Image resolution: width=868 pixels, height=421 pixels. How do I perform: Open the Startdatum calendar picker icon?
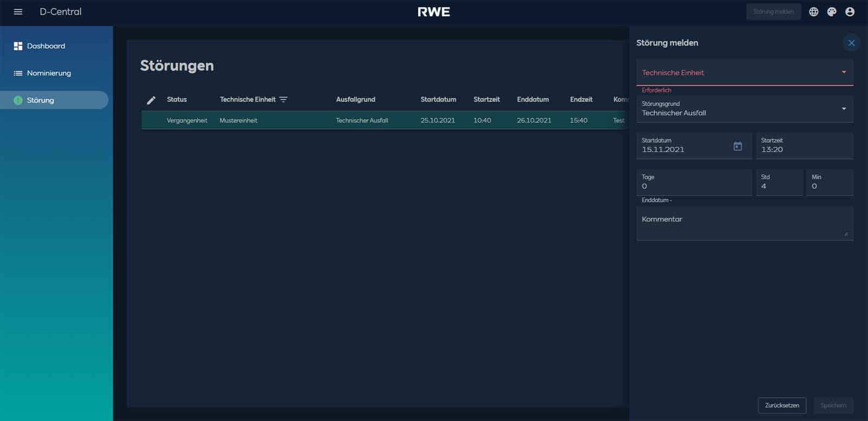pos(738,146)
